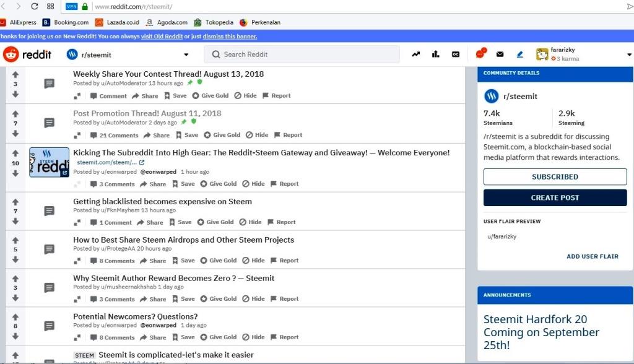Reload page with browser refresh icon
Viewport: 634px width, 364px height.
pyautogui.click(x=35, y=6)
